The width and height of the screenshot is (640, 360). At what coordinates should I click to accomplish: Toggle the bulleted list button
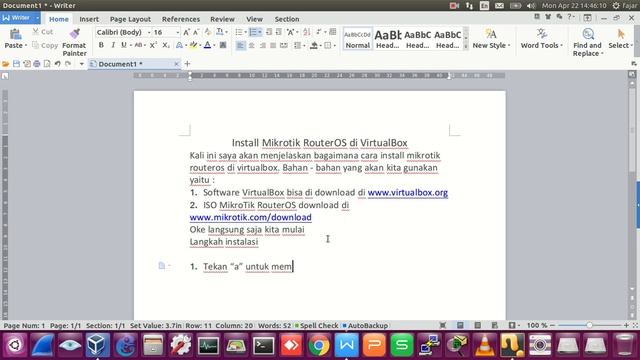[x=239, y=32]
